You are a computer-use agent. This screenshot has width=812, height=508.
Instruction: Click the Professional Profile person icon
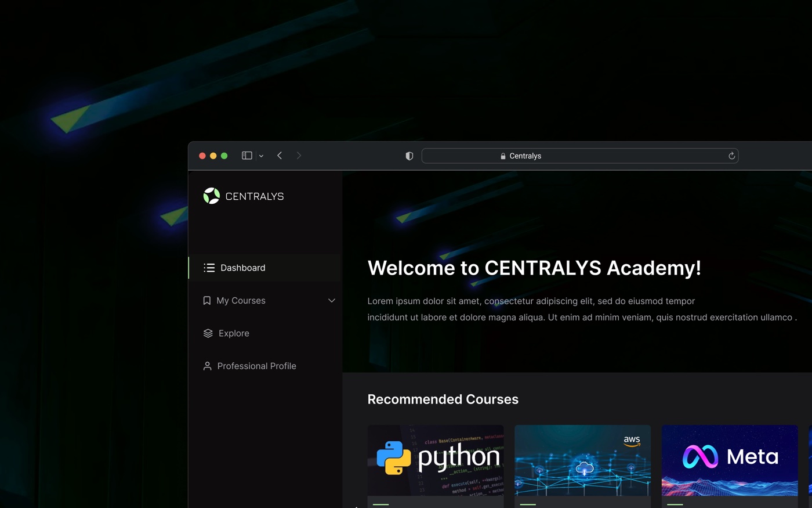207,366
